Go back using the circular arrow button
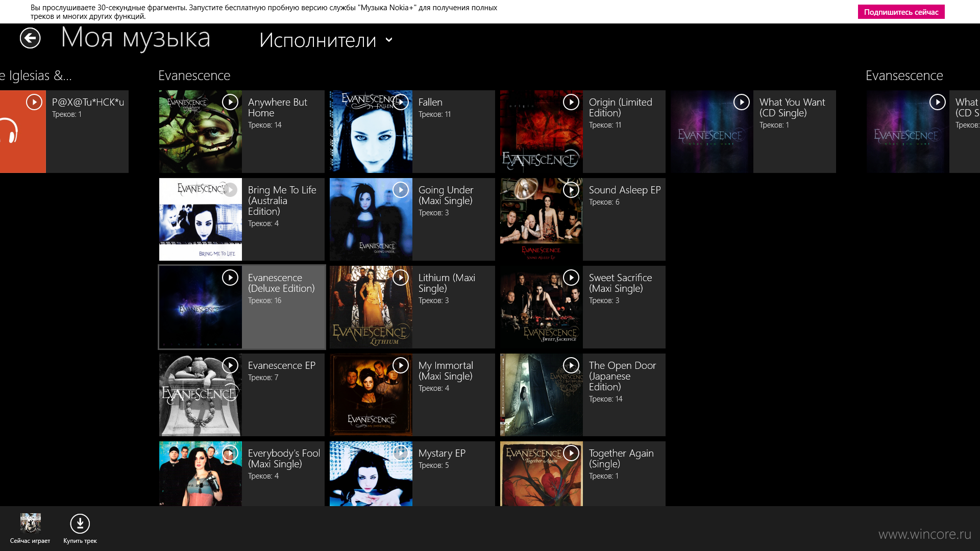 point(30,38)
